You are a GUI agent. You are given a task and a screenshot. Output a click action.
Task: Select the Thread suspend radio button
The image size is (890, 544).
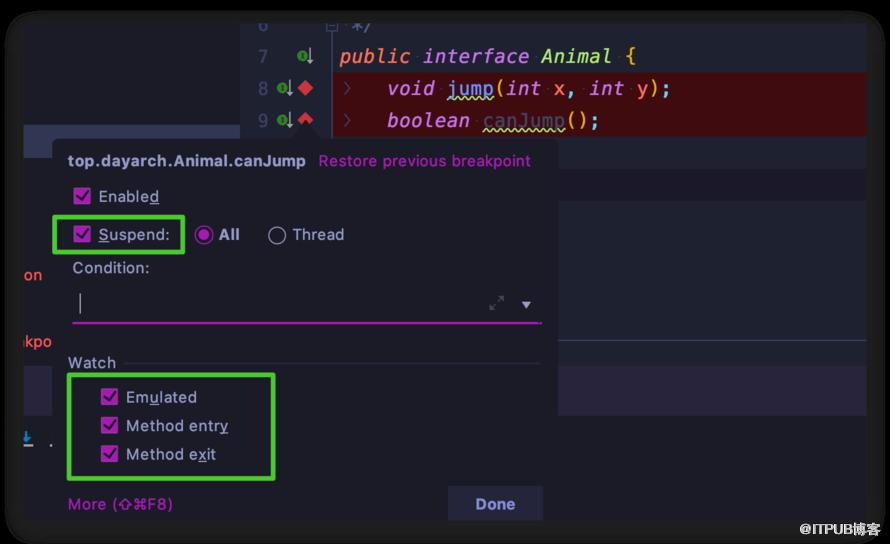(277, 235)
